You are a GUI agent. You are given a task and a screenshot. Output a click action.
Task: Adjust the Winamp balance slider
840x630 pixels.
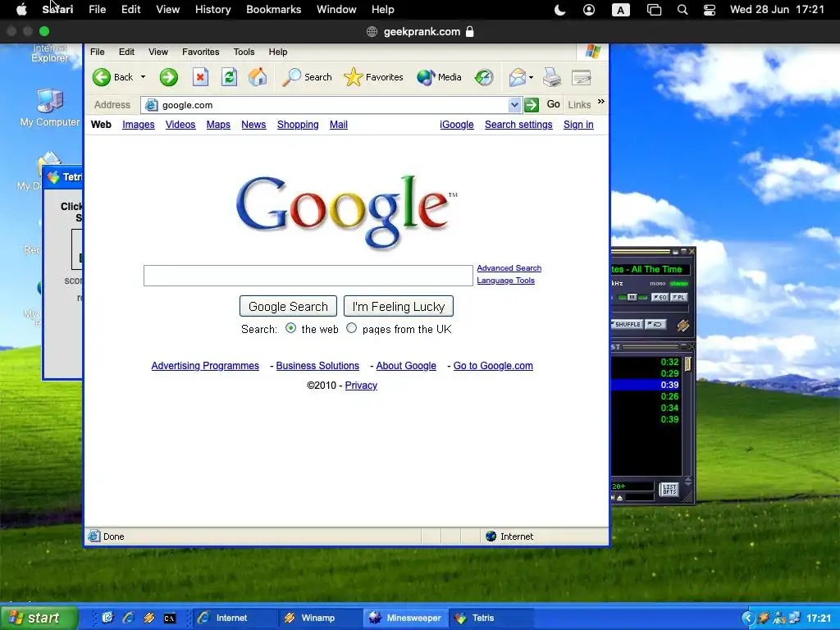point(632,297)
